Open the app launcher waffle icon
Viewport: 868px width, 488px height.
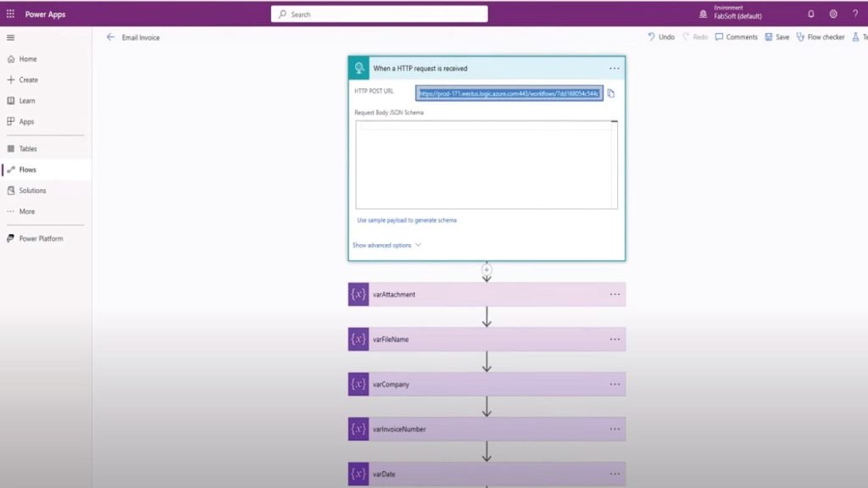pyautogui.click(x=10, y=14)
